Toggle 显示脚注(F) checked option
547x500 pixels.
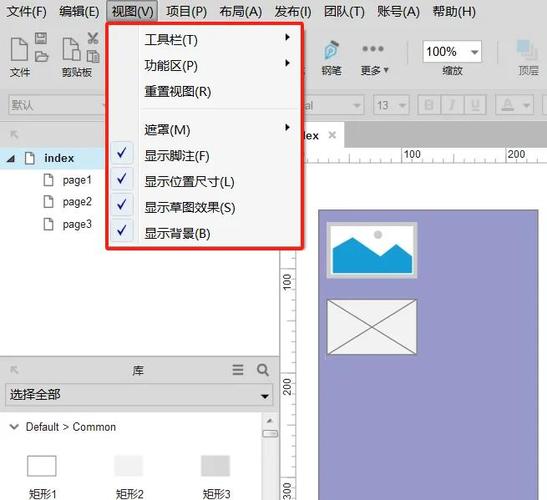[x=204, y=156]
